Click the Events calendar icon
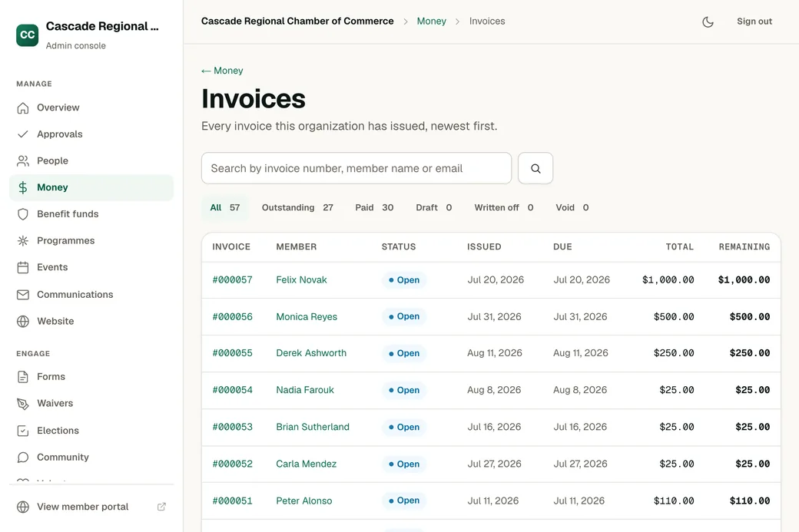 pos(23,267)
